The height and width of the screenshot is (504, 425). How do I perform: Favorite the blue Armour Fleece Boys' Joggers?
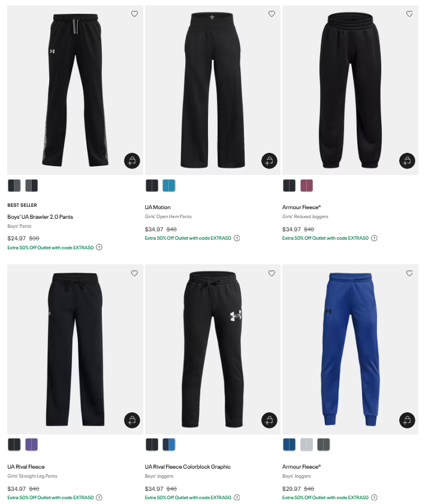(x=409, y=273)
